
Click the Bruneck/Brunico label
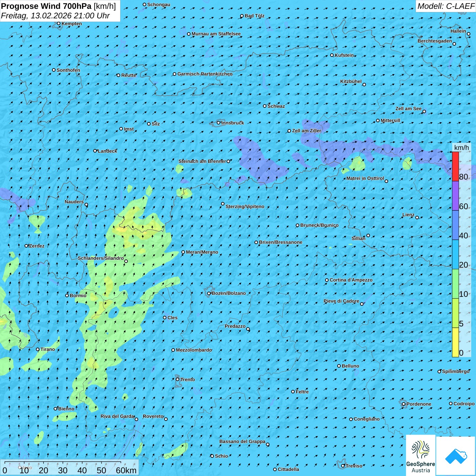pos(319,225)
